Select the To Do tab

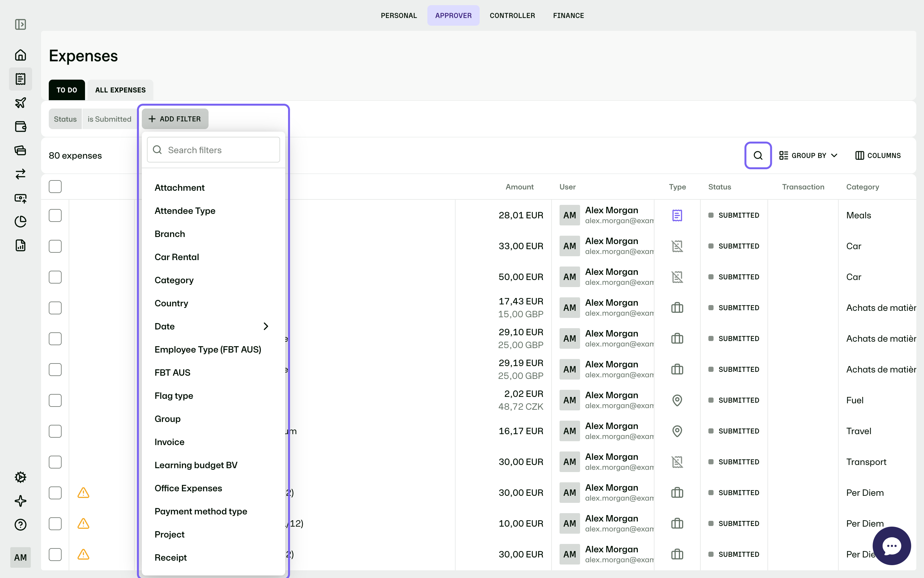pyautogui.click(x=67, y=90)
